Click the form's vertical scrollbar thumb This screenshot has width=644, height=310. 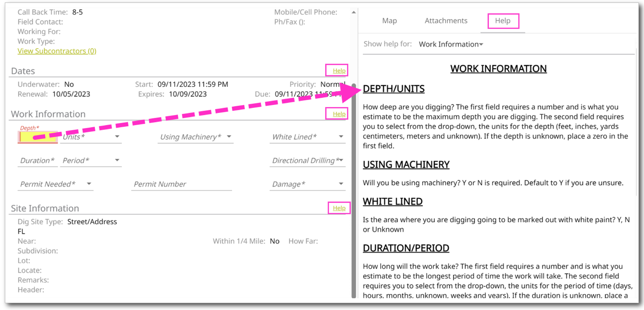coord(354,191)
